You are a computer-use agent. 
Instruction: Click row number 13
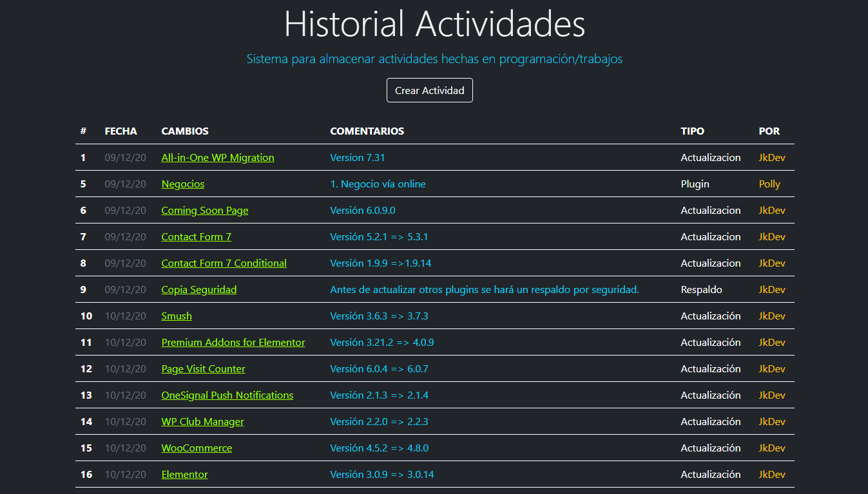click(x=86, y=395)
